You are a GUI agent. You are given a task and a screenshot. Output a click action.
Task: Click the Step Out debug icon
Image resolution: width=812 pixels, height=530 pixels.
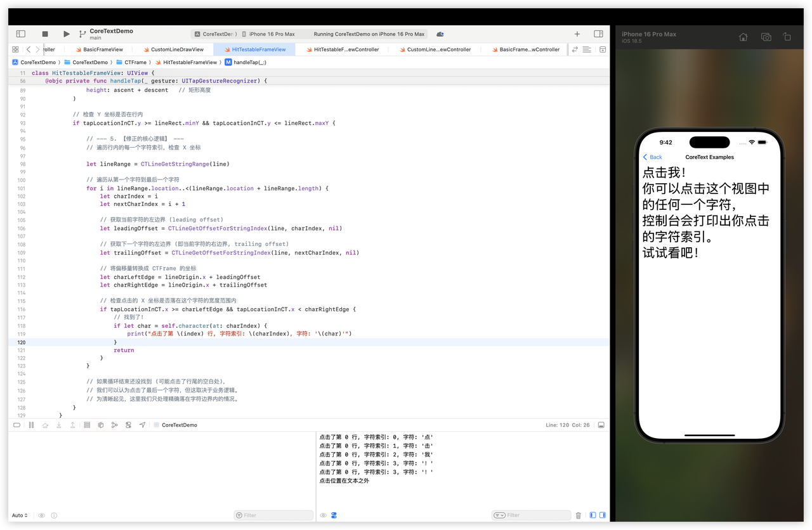pyautogui.click(x=73, y=425)
